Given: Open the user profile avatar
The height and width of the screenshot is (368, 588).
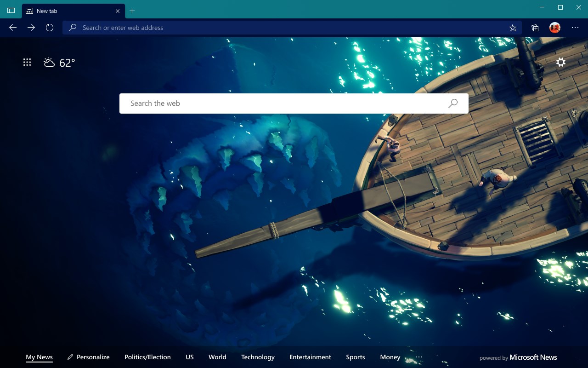Looking at the screenshot, I should [x=555, y=28].
